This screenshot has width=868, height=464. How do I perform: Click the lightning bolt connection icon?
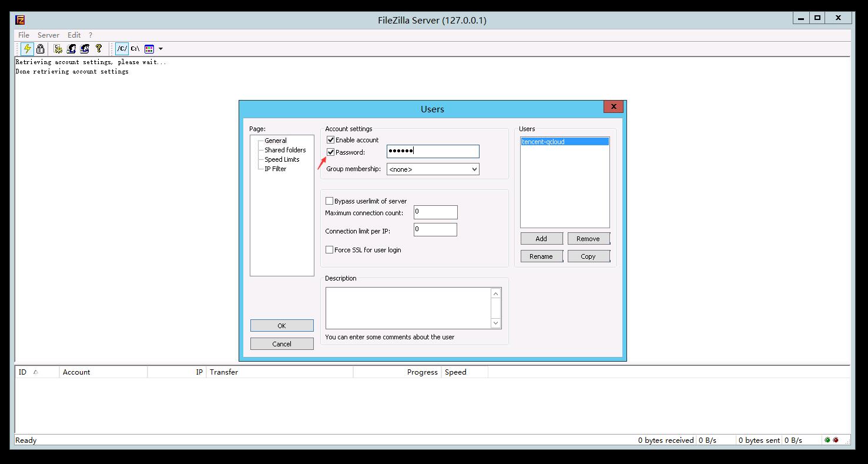click(x=27, y=49)
